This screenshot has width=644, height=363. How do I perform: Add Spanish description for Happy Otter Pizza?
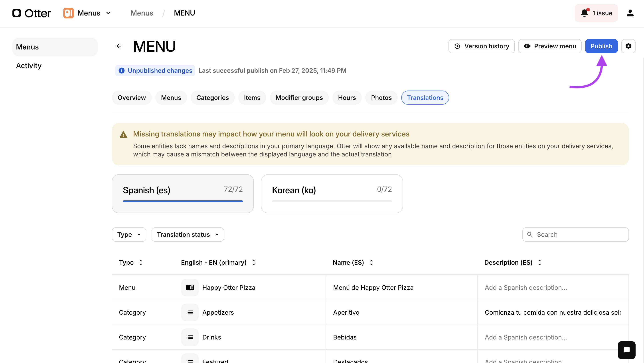click(553, 288)
